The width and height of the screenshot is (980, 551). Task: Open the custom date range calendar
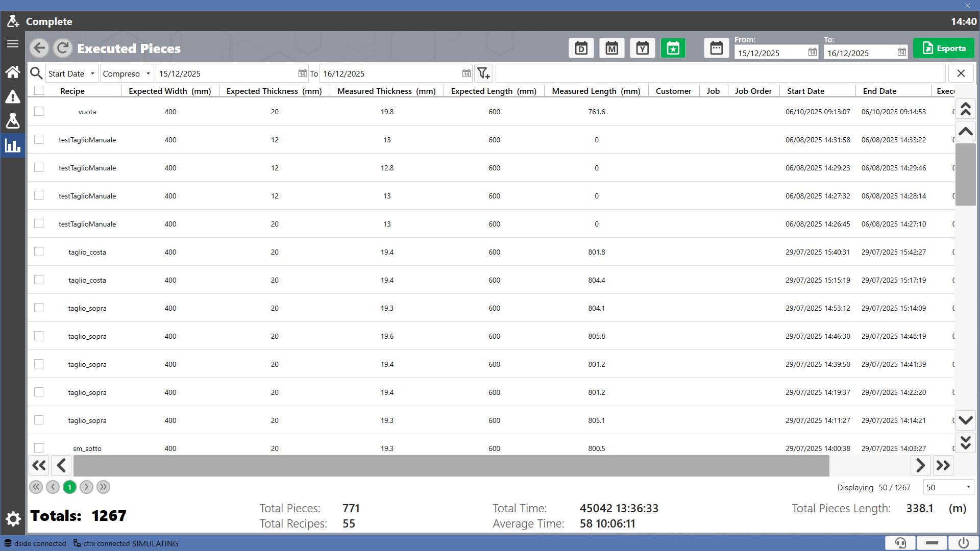pyautogui.click(x=717, y=48)
